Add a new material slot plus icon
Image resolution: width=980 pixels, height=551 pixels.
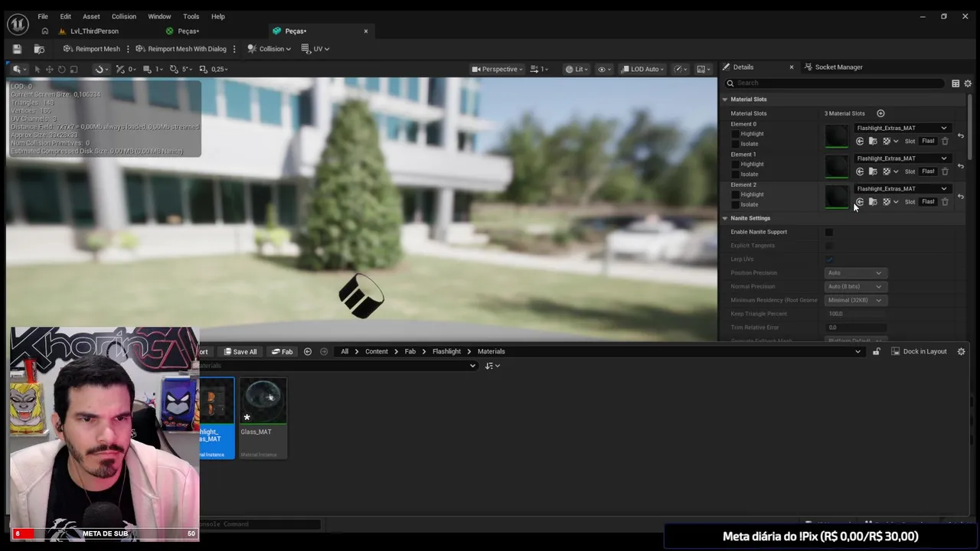(x=880, y=113)
